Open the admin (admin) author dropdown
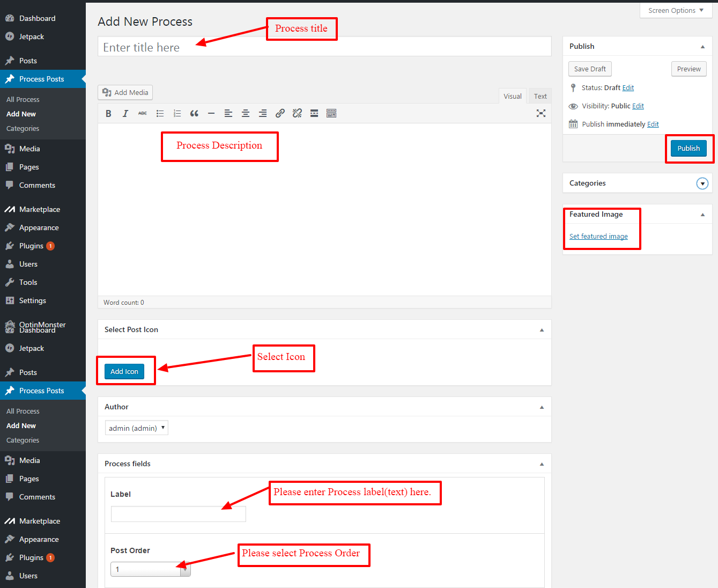The width and height of the screenshot is (718, 588). point(137,428)
